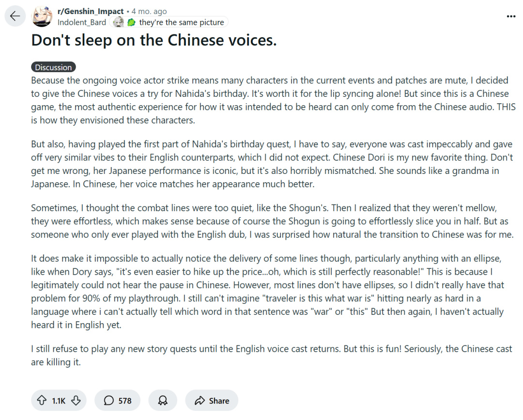Image resolution: width=523 pixels, height=420 pixels.
Task: Click the speech bubble comment icon
Action: (109, 401)
